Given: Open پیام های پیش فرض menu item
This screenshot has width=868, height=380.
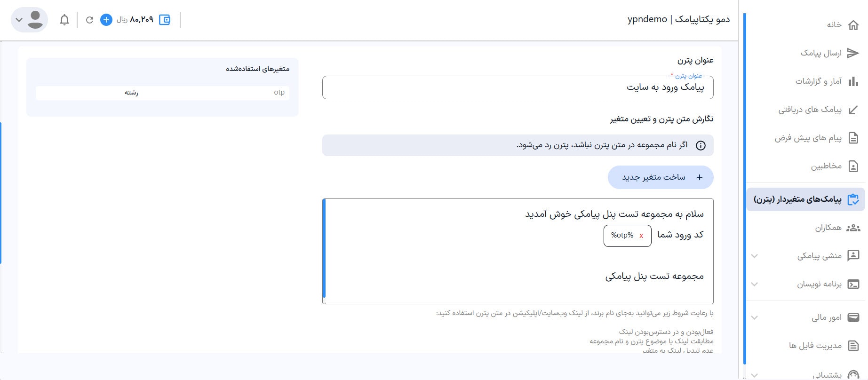Looking at the screenshot, I should [808, 138].
